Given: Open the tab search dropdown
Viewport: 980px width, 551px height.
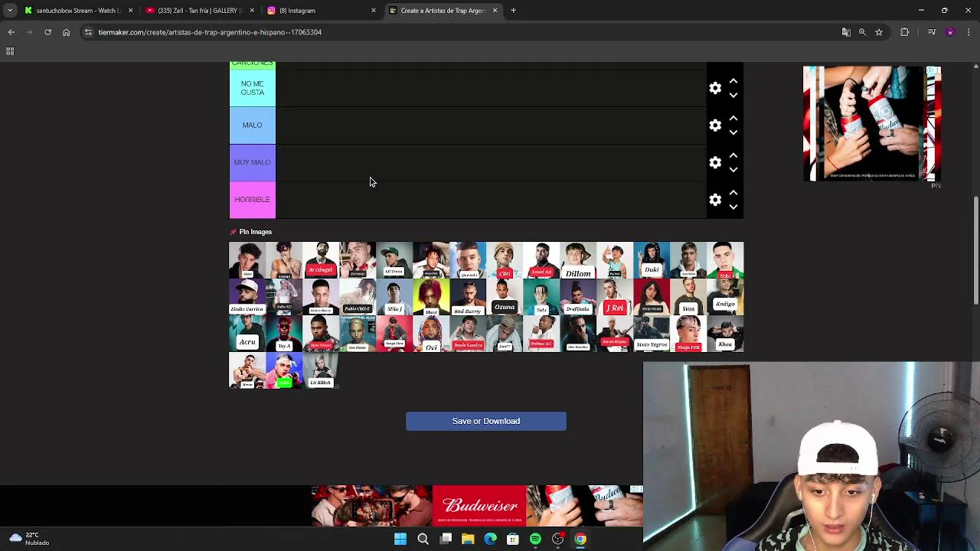Looking at the screenshot, I should (10, 11).
